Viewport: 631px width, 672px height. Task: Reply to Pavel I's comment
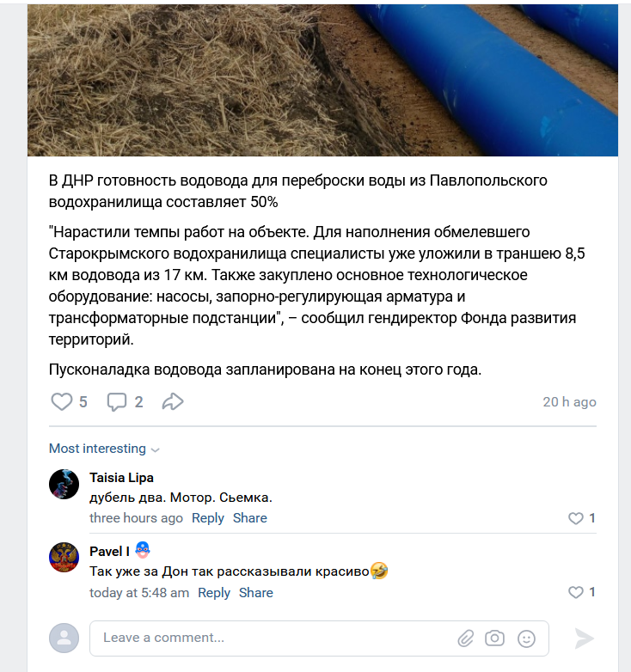click(214, 592)
